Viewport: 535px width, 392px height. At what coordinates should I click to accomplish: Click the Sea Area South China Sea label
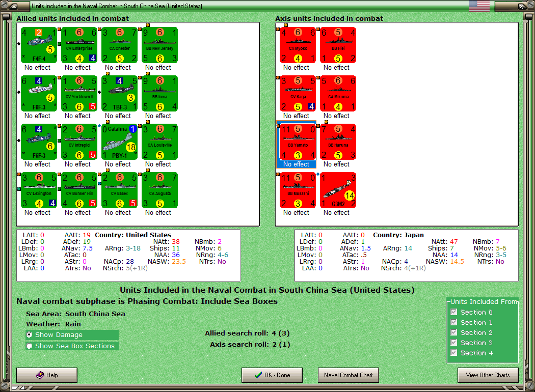(x=75, y=314)
